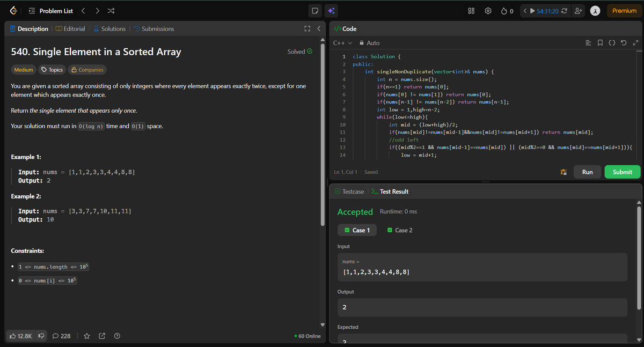The height and width of the screenshot is (347, 644).
Task: Maximize the description panel
Action: (308, 28)
